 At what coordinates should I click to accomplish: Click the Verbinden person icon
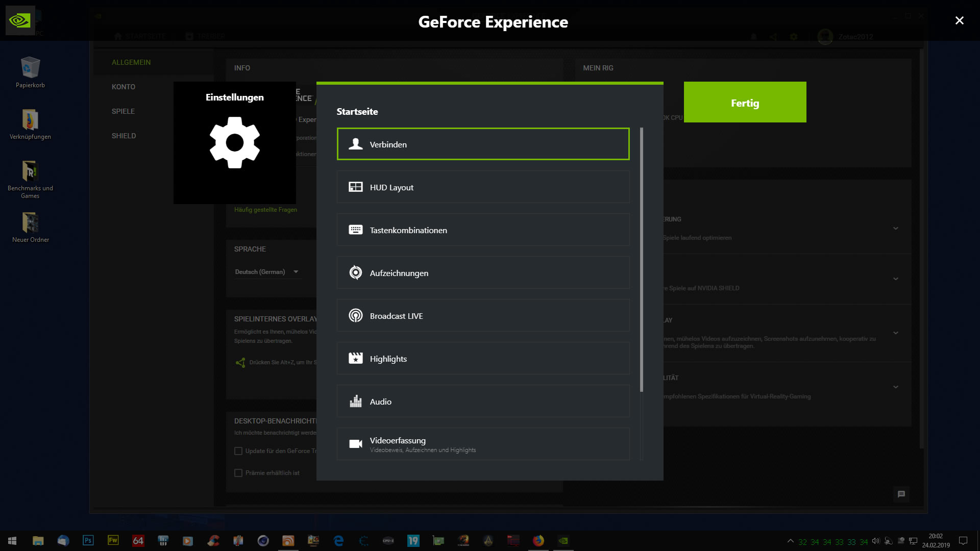point(356,144)
